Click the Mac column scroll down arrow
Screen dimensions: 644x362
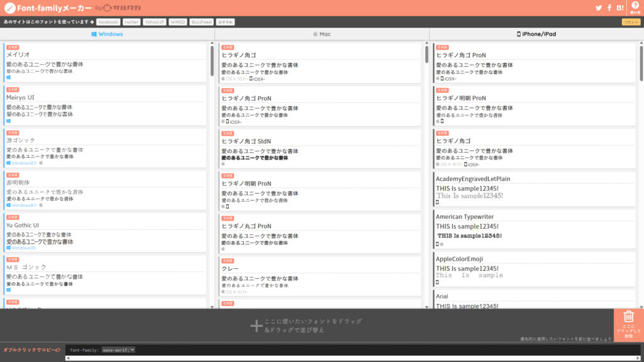click(427, 307)
